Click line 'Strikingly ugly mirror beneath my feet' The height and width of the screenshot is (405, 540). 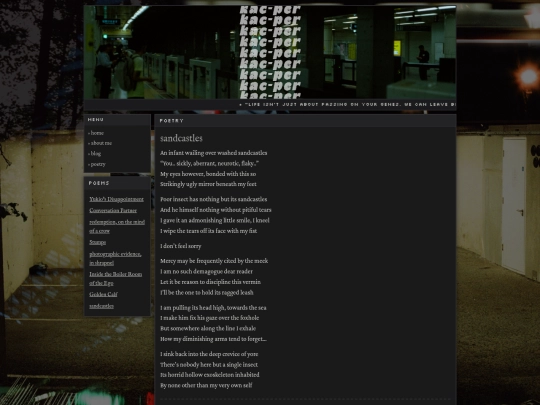[208, 184]
